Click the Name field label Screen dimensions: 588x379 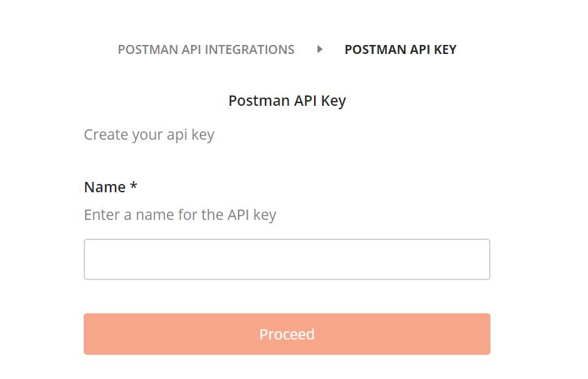pos(104,187)
